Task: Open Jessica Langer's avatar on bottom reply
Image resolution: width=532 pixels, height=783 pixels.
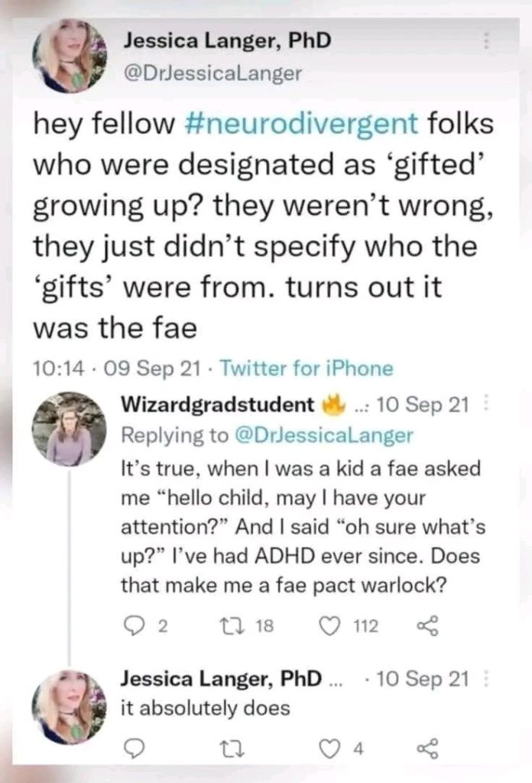Action: 69,703
